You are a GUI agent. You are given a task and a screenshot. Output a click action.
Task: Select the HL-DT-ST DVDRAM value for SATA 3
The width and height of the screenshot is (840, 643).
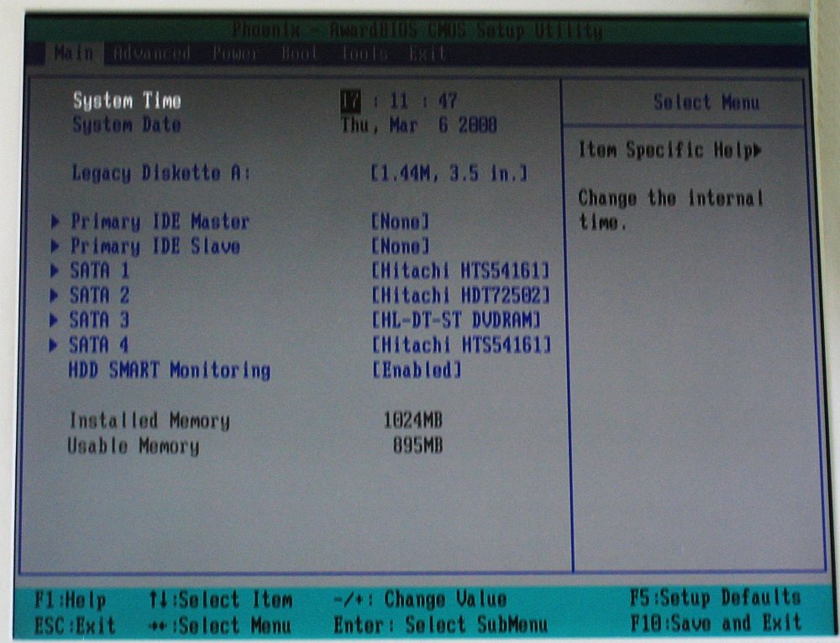[456, 320]
